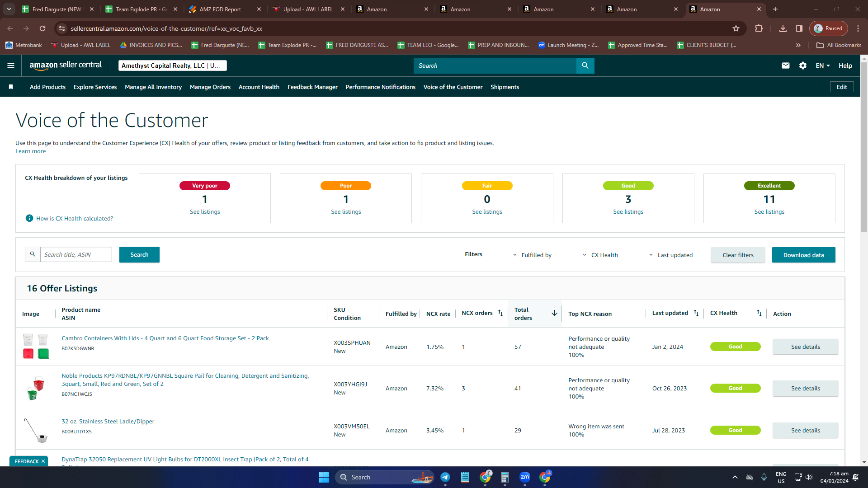Open the browser Extensions puzzle icon
The image size is (868, 488).
pyautogui.click(x=759, y=28)
